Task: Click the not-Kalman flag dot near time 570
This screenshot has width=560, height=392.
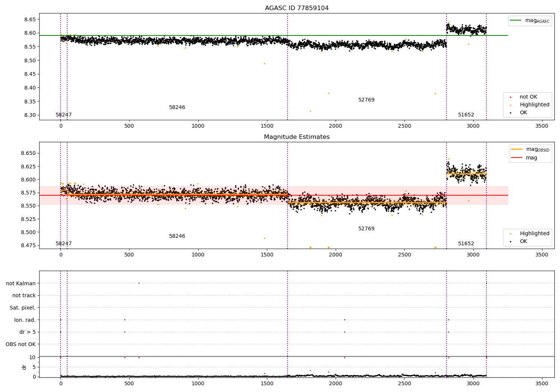Action: (139, 283)
